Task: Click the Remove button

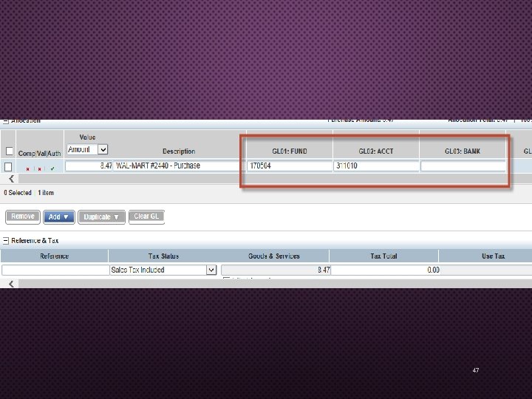Action: click(23, 216)
